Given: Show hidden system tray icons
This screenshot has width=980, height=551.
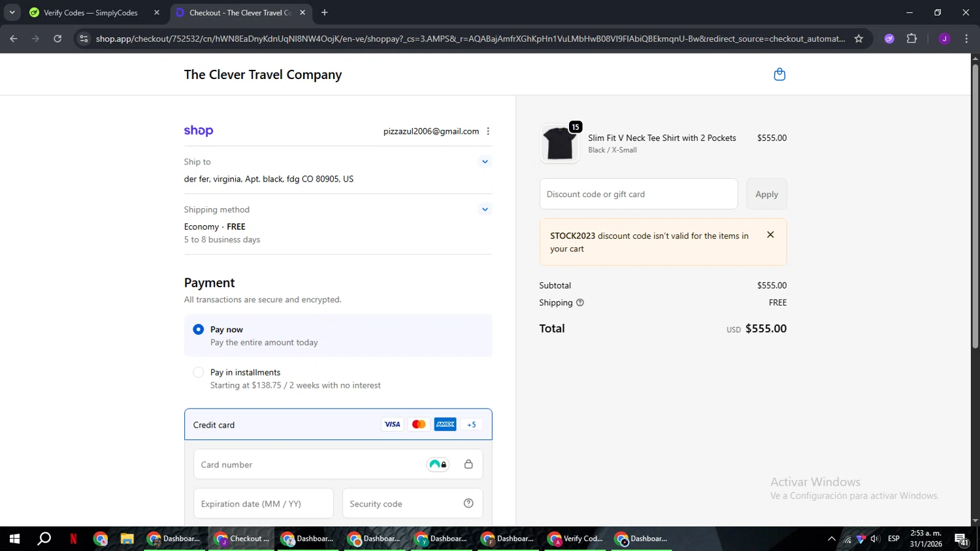Looking at the screenshot, I should pyautogui.click(x=832, y=539).
